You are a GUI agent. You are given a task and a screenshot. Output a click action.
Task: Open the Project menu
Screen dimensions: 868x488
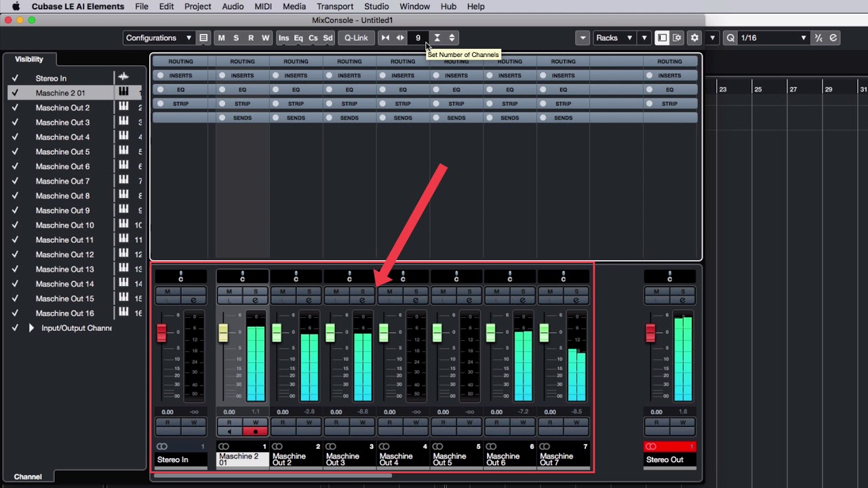pos(198,6)
